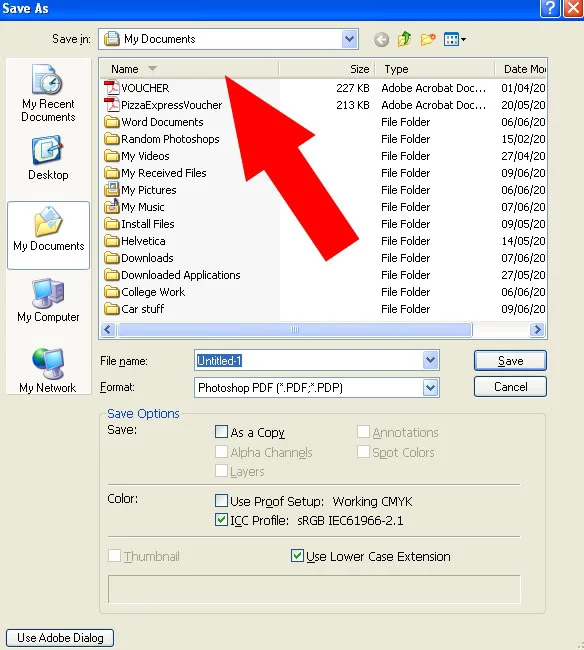Expand the Format dropdown arrow

coord(431,388)
